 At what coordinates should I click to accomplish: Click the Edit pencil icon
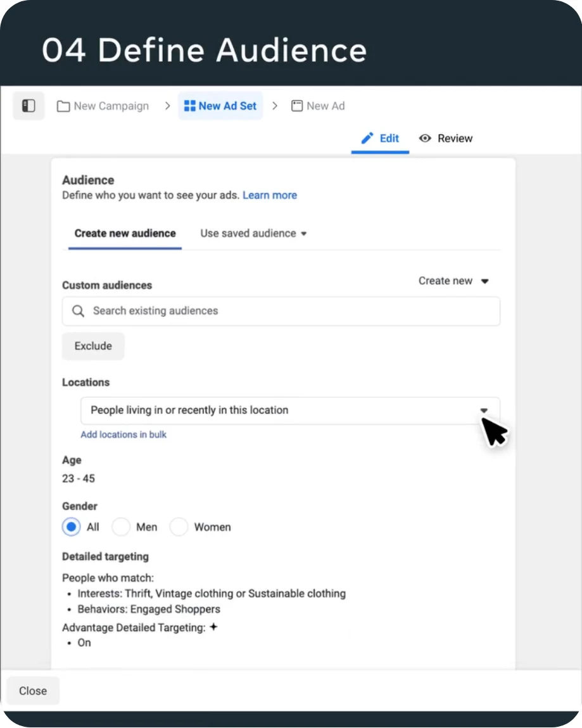[367, 138]
